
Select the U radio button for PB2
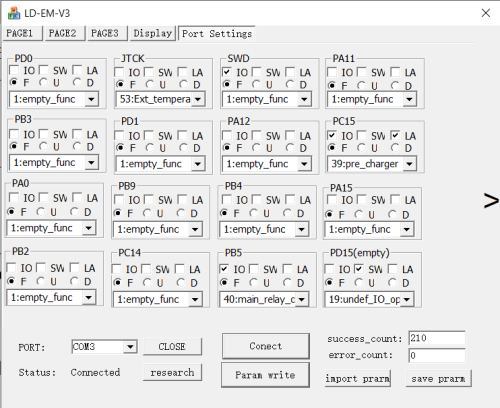(41, 281)
